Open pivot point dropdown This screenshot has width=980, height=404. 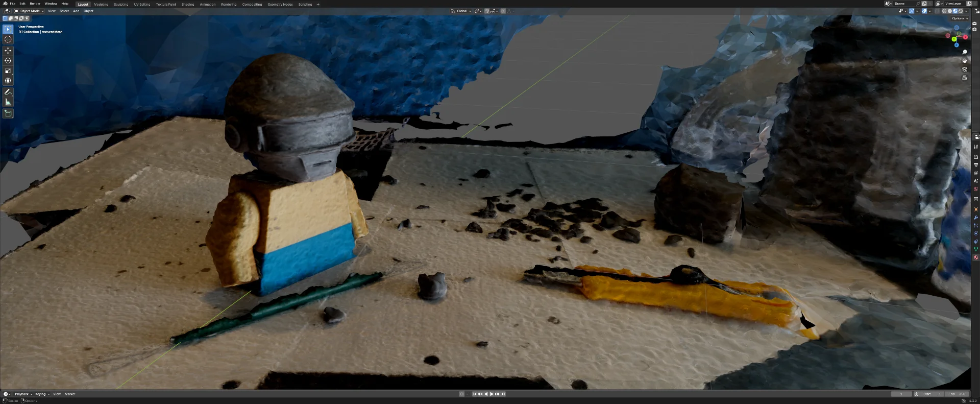pyautogui.click(x=478, y=11)
